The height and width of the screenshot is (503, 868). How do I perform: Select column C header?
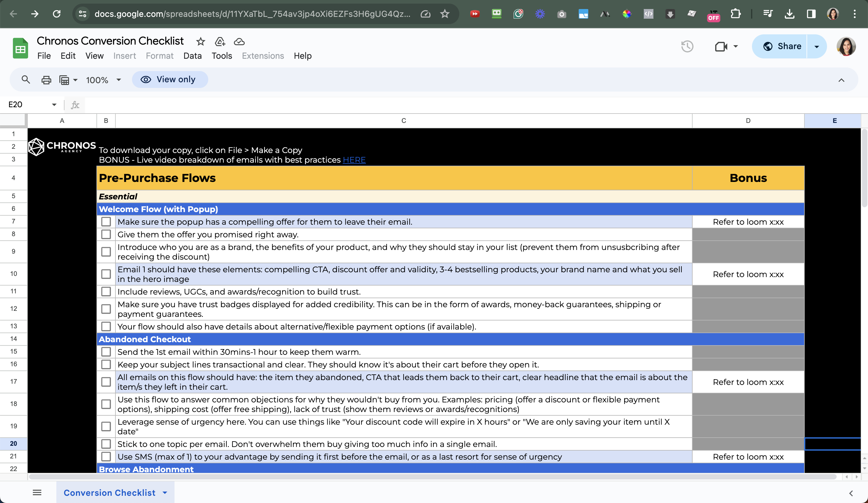pos(404,120)
